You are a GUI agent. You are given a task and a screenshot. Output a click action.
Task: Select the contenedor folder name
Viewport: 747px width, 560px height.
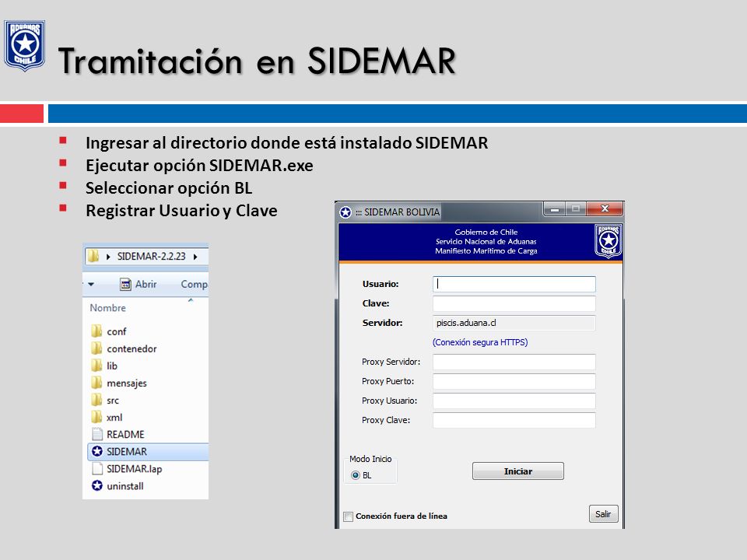132,348
